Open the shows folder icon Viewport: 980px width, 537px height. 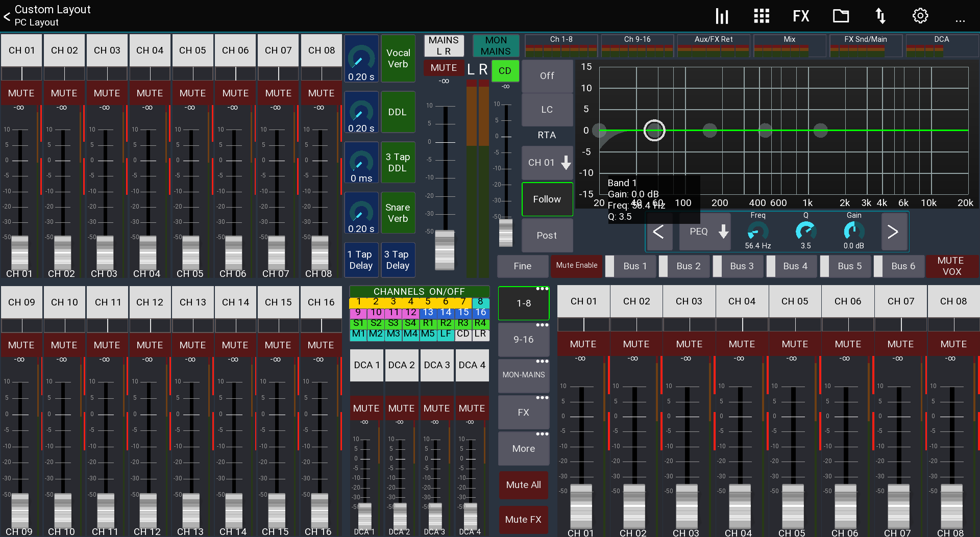pos(841,16)
